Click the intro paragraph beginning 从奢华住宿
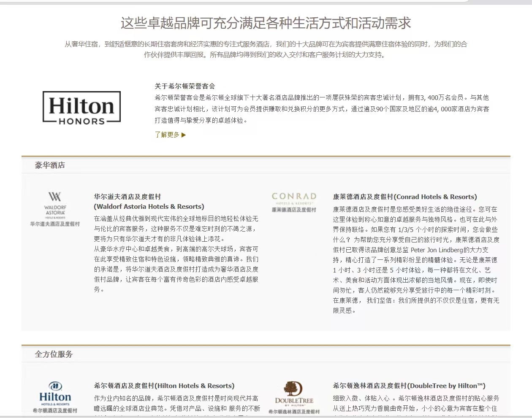The width and height of the screenshot is (532, 418). pos(266,49)
